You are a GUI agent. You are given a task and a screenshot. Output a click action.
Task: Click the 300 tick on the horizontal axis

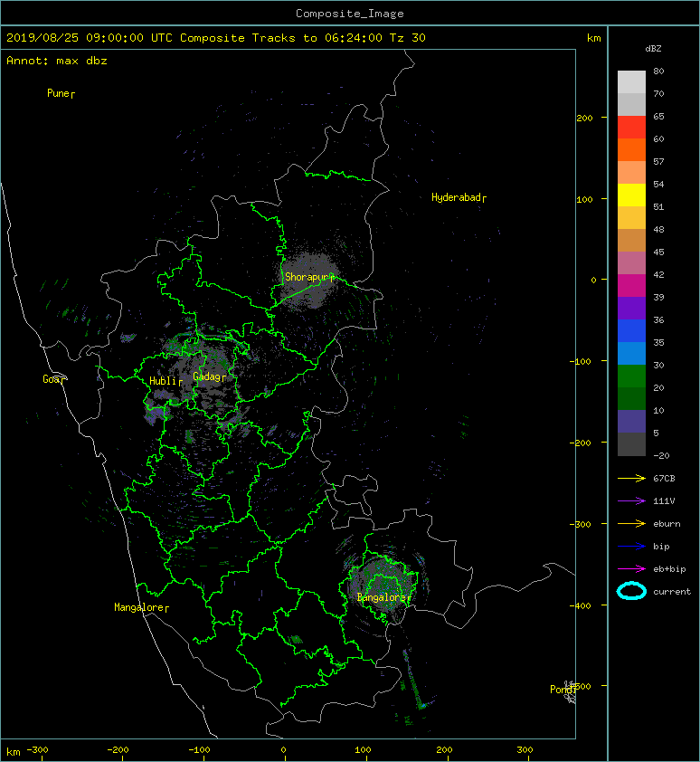coord(525,750)
